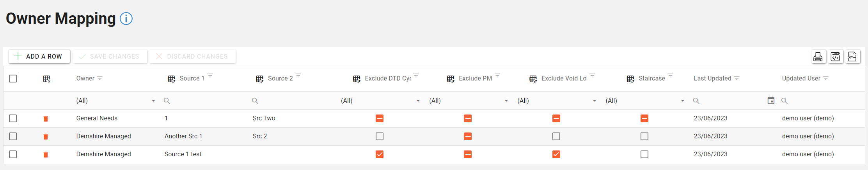Click the ADD A ROW button
This screenshot has height=170, width=868.
(x=39, y=56)
